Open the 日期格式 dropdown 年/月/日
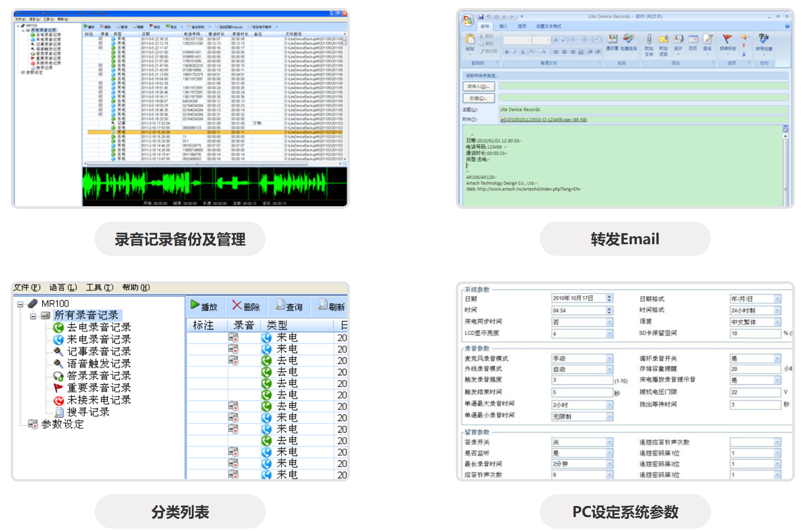 [x=755, y=299]
